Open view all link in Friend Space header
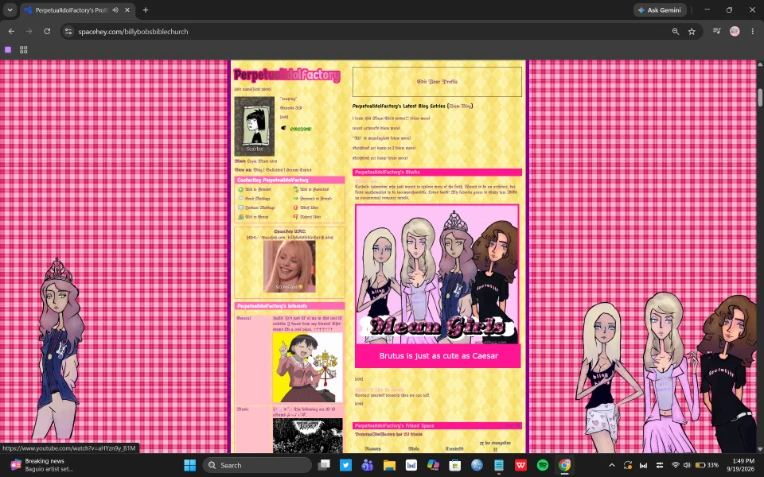This screenshot has width=764, height=477. 513,425
